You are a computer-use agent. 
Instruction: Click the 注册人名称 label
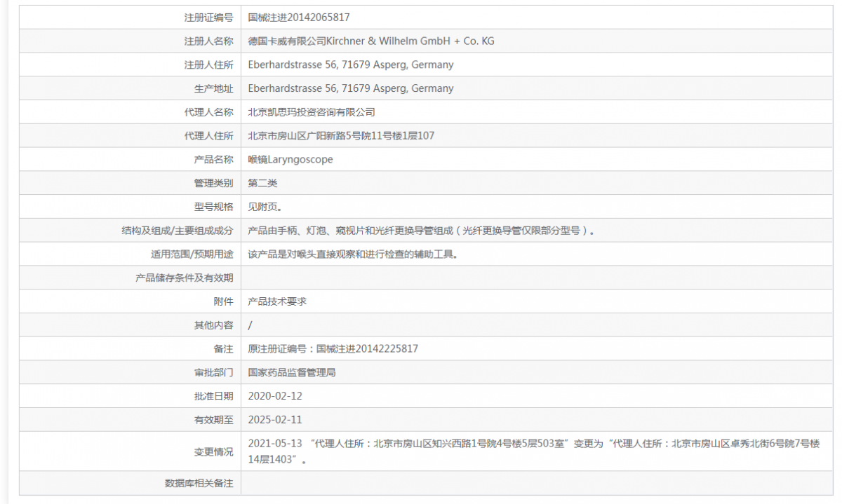pos(209,41)
